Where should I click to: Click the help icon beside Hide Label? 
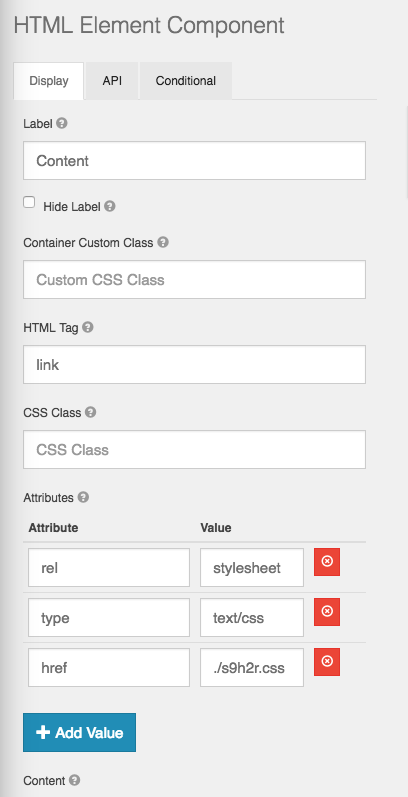(x=110, y=206)
